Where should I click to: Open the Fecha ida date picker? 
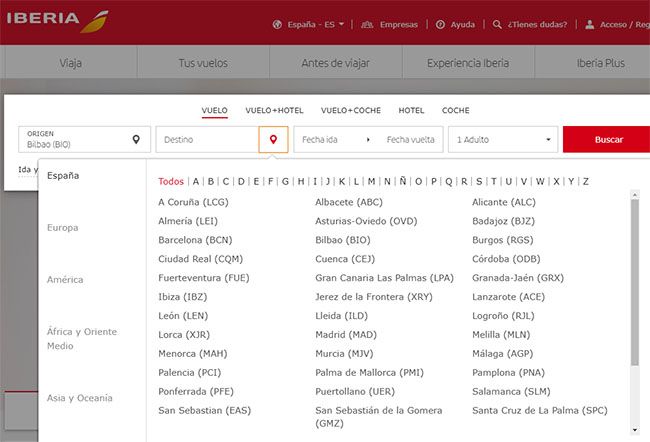(326, 140)
